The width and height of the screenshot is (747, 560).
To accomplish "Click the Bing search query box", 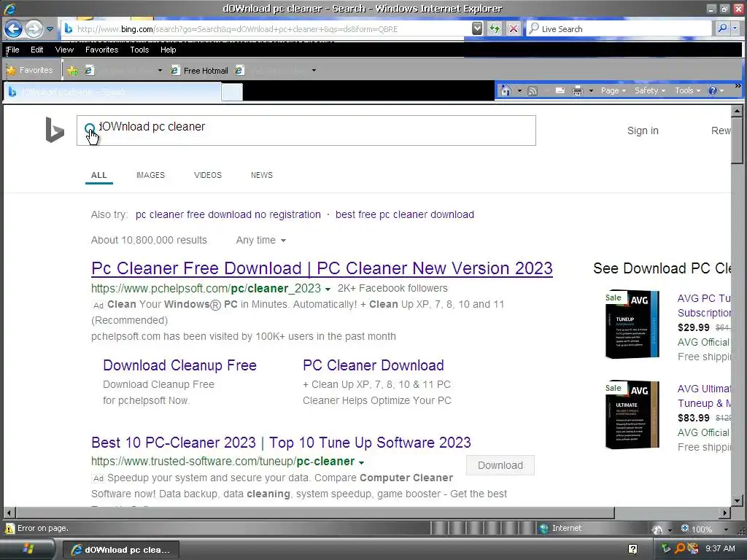I will (x=306, y=131).
